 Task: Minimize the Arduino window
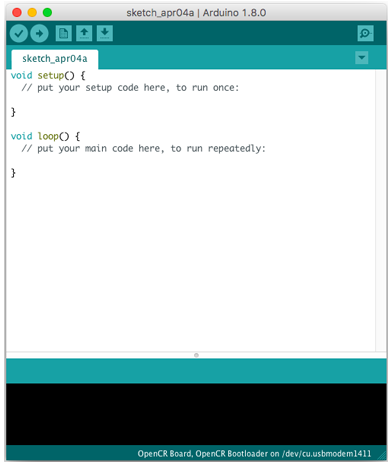click(32, 13)
